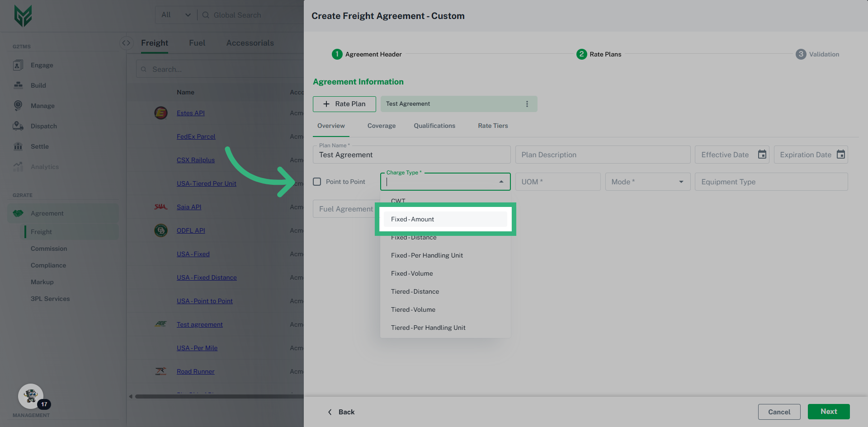Open the All search filter dropdown
Viewport: 868px width, 427px height.
176,15
